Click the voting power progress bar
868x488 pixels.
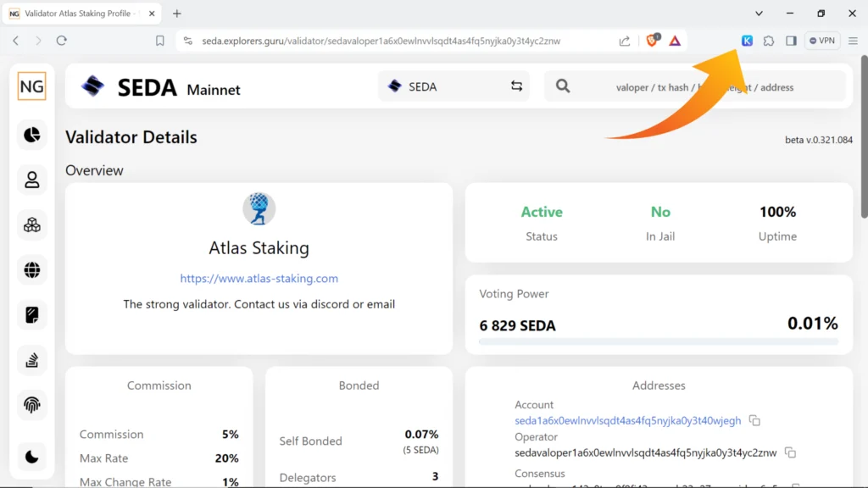[x=659, y=341]
